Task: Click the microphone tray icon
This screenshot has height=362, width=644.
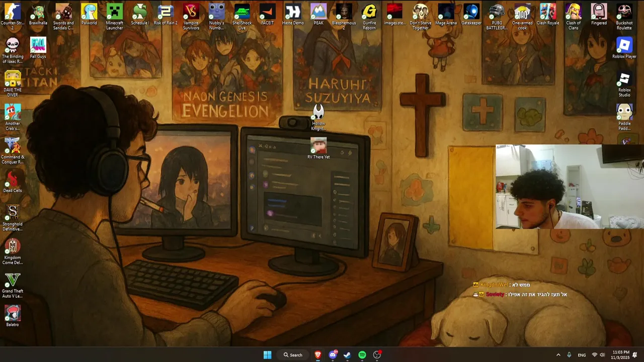Action: click(569, 355)
